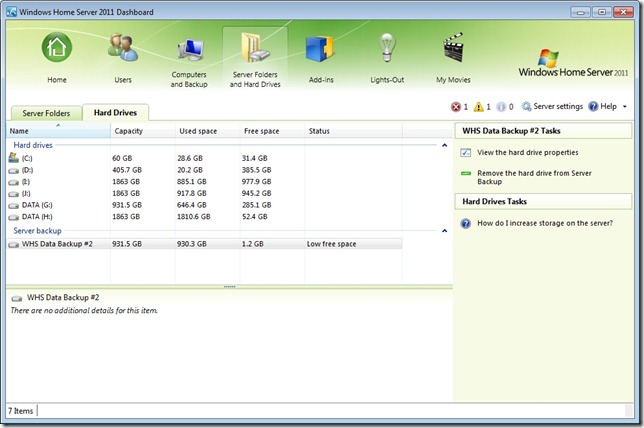Select the Hard Drives tab
This screenshot has height=428, width=644.
pos(115,113)
